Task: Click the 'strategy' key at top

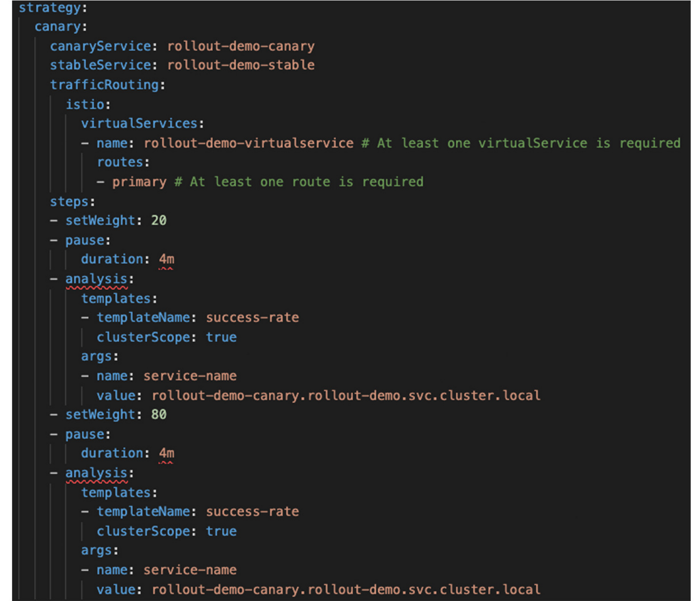Action: coord(50,8)
